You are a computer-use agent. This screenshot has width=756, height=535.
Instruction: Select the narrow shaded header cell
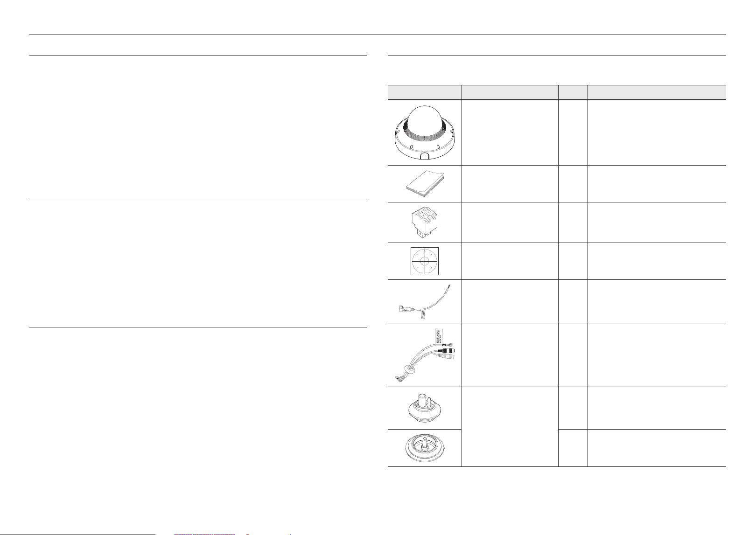[573, 92]
